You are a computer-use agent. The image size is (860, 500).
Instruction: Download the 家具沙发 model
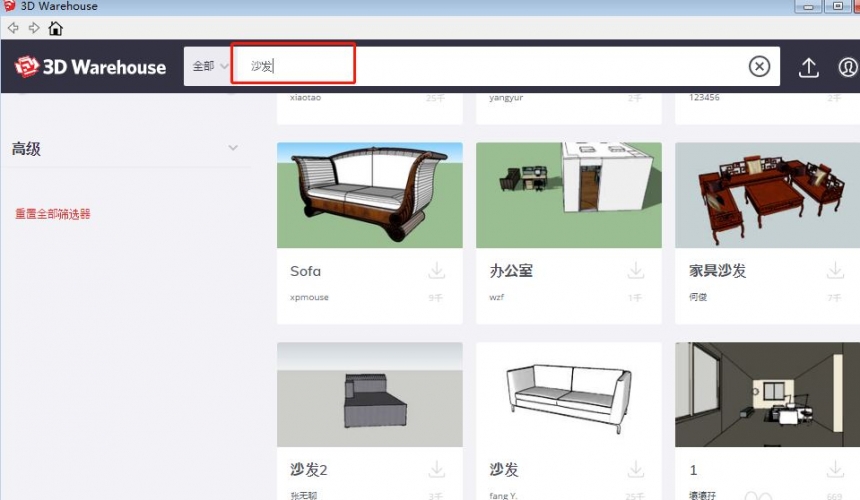(835, 270)
